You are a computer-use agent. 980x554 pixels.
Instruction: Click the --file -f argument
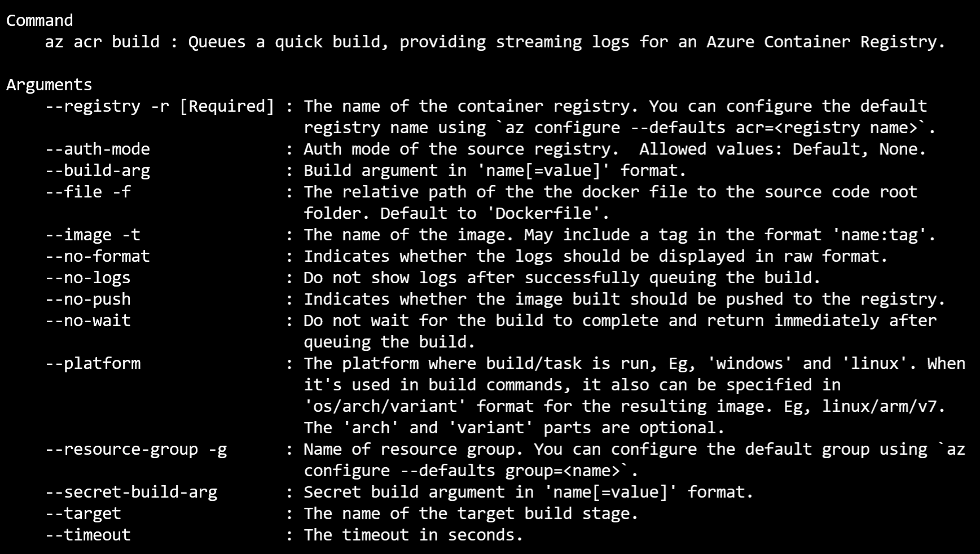[x=88, y=192]
